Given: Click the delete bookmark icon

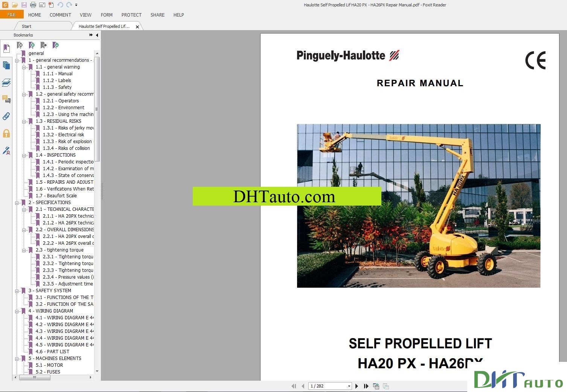Looking at the screenshot, I should point(20,45).
